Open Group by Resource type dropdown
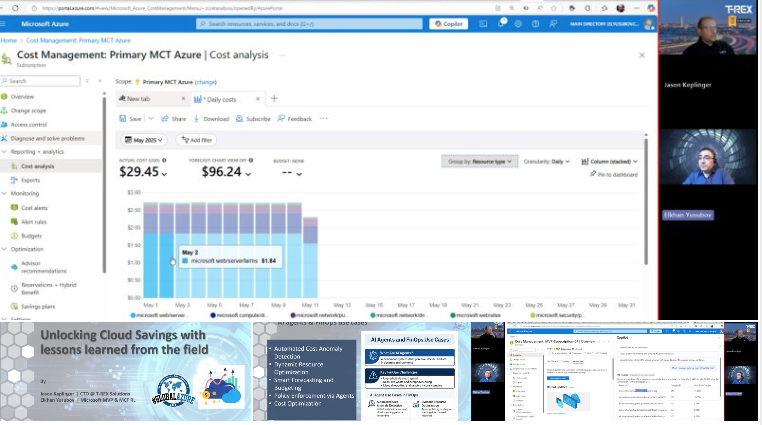This screenshot has width=762, height=425. pos(479,161)
